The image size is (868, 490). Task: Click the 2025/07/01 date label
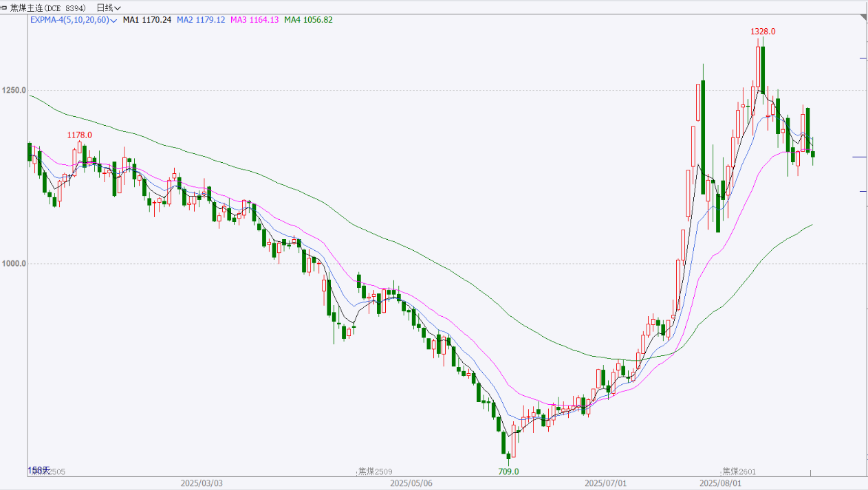605,483
